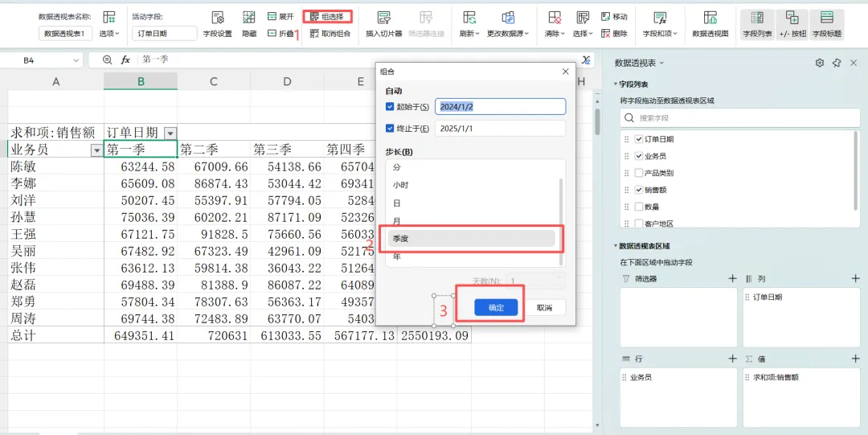Click the 字段设置 field settings icon
The height and width of the screenshot is (435, 868).
click(x=218, y=18)
